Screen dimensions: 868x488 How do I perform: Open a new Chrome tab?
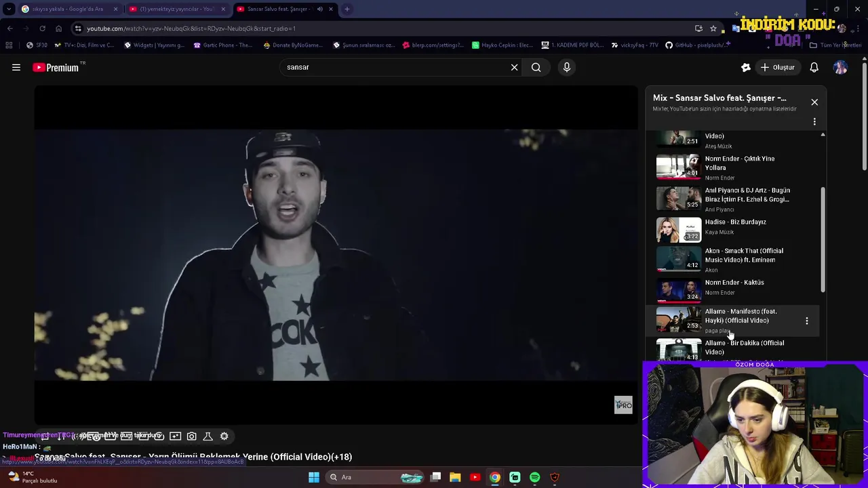click(347, 9)
